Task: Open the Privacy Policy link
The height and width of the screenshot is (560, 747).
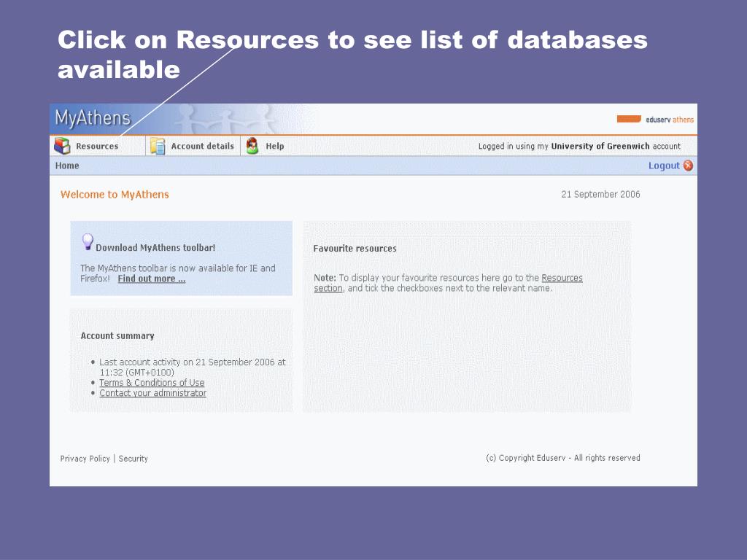Action: (x=85, y=459)
